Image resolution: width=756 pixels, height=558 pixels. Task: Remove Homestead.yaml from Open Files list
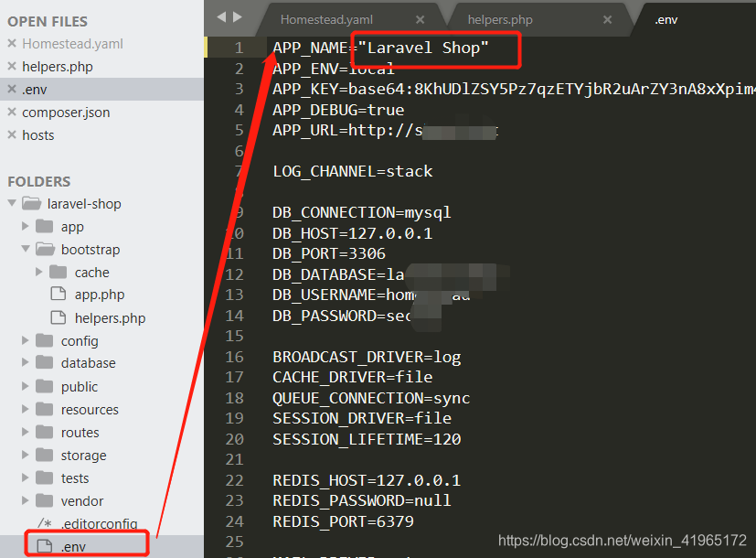click(11, 43)
